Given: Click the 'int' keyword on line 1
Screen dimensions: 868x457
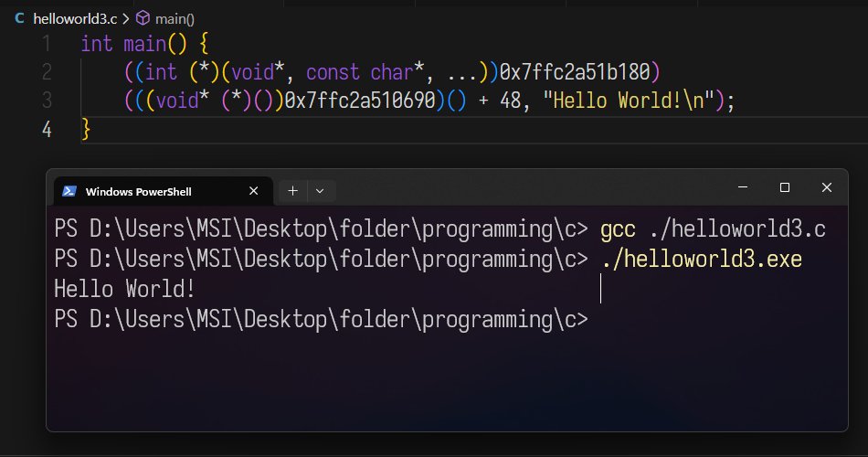Looking at the screenshot, I should point(97,44).
